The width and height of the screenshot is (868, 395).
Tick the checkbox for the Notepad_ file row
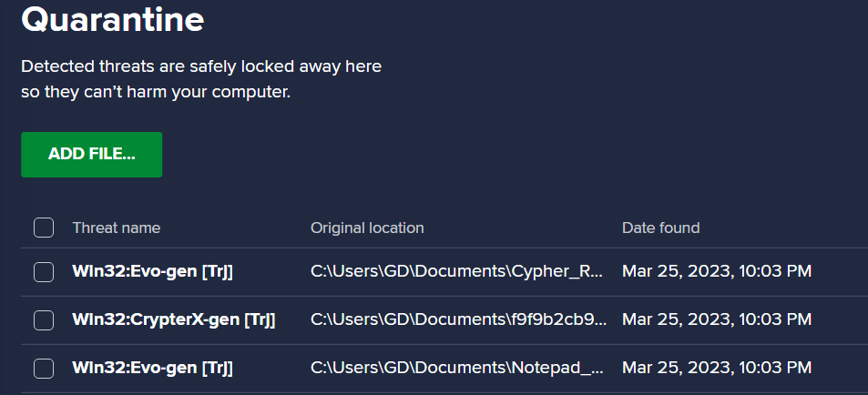(x=44, y=368)
